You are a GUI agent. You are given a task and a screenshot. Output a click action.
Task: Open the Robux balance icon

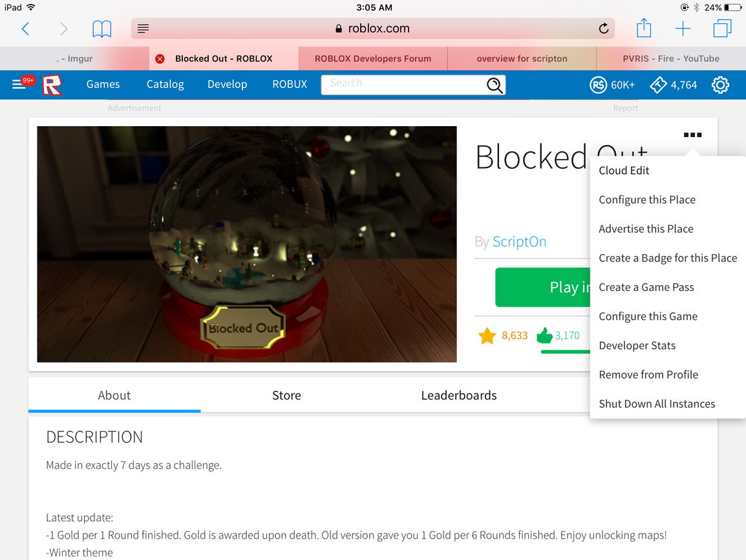click(598, 85)
